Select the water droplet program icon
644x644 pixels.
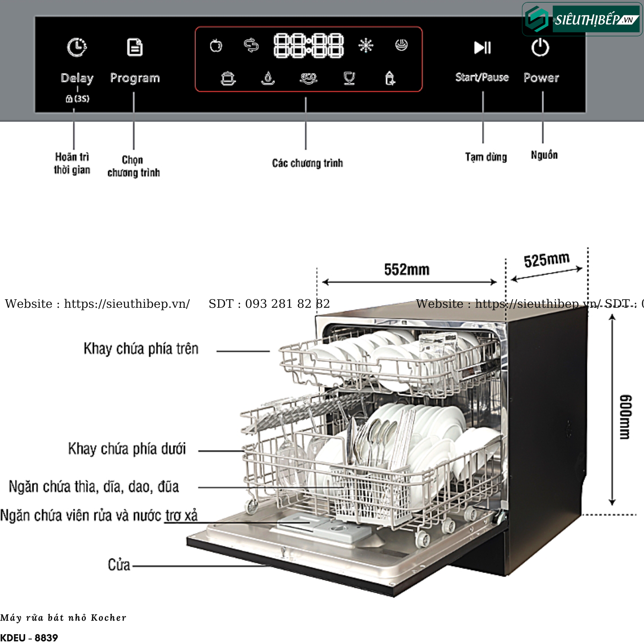pyautogui.click(x=268, y=78)
